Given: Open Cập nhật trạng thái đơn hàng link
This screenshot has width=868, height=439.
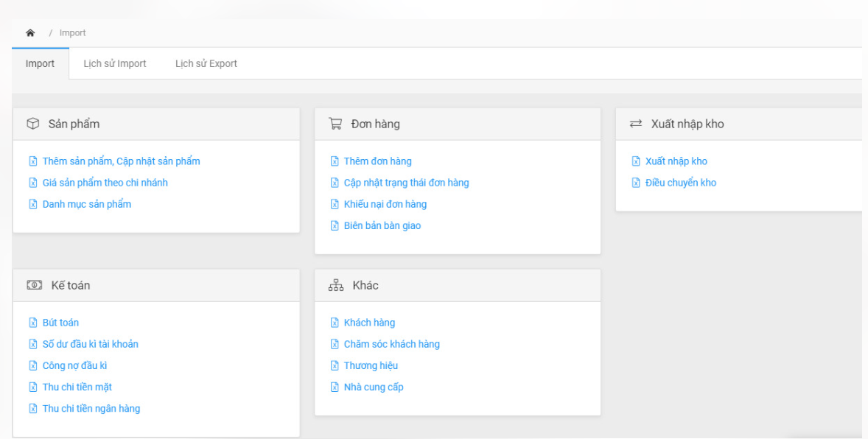Looking at the screenshot, I should tap(406, 183).
